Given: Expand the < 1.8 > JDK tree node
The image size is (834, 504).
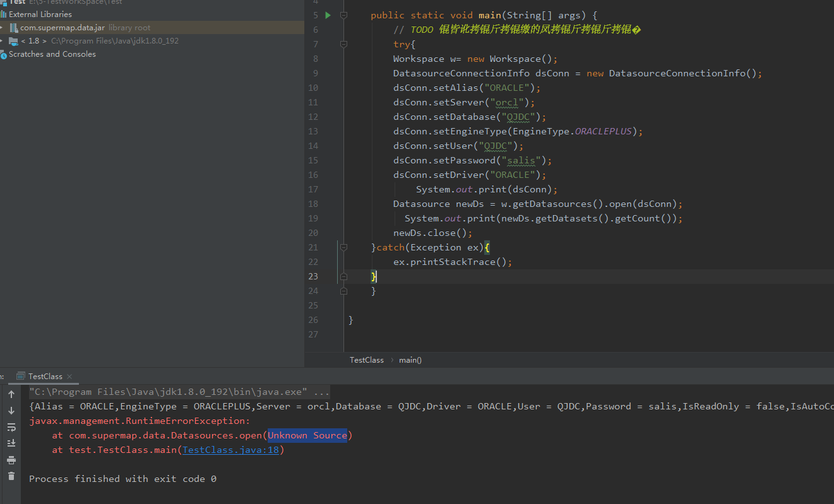Looking at the screenshot, I should [2, 41].
